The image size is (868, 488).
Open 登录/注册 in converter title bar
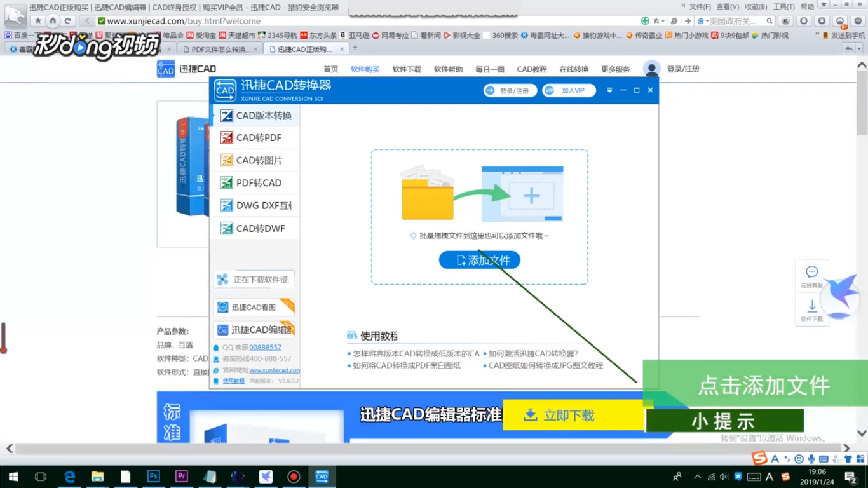pyautogui.click(x=510, y=91)
